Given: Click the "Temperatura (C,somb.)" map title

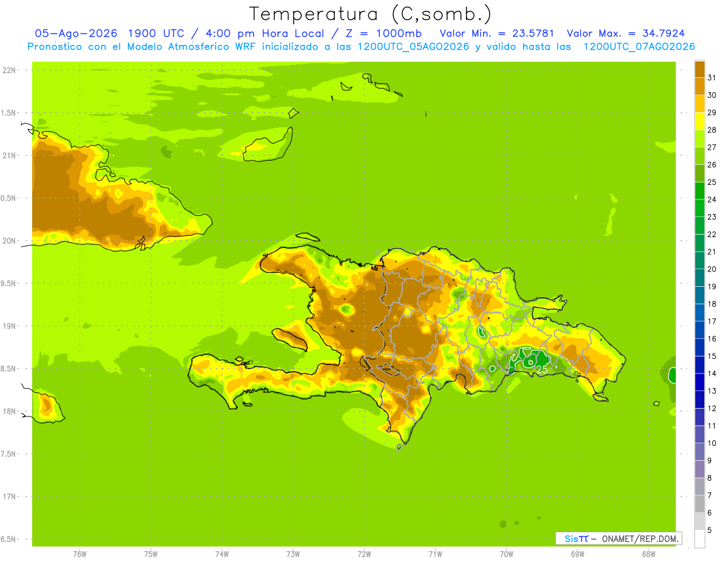Looking at the screenshot, I should 370,14.
